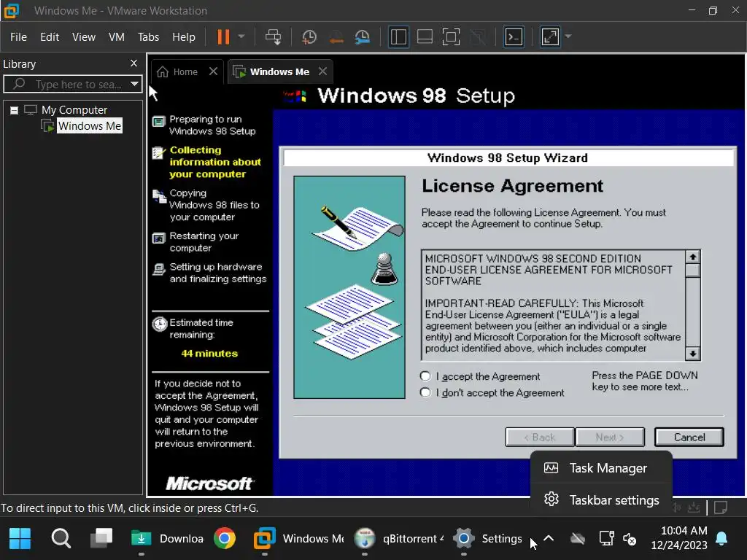Viewport: 747px width, 560px height.
Task: Close the Library panel
Action: (134, 63)
